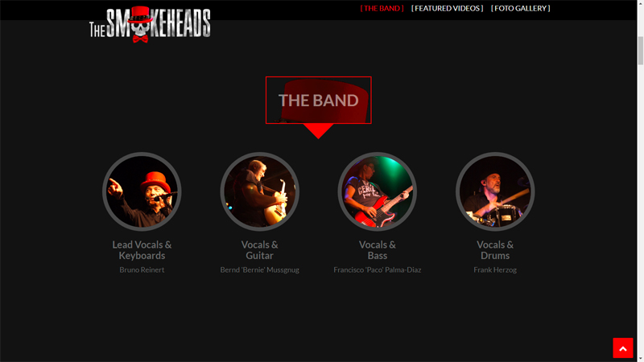Click the name Bernd 'Bernie' Mussgnug

(259, 269)
